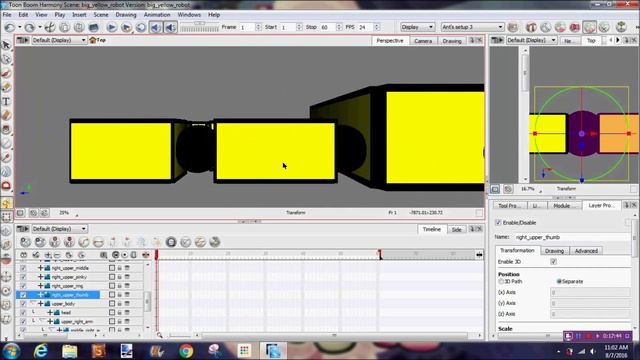The image size is (640, 360).
Task: Click the Redo icon in main toolbar
Action: (29, 27)
